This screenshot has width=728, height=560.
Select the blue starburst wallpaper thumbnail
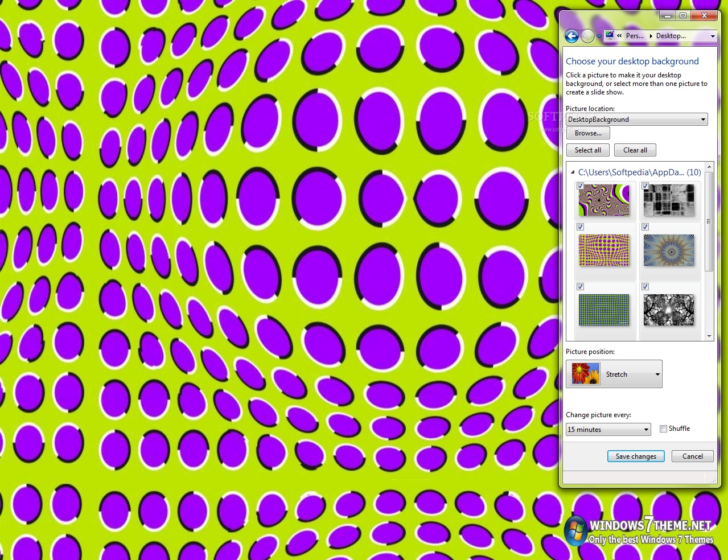click(x=669, y=250)
